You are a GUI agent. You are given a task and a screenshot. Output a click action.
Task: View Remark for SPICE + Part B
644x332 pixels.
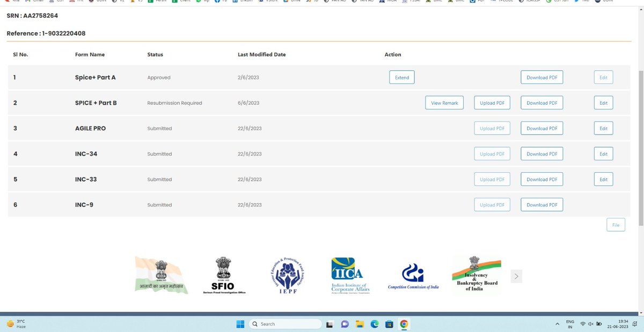coord(444,103)
